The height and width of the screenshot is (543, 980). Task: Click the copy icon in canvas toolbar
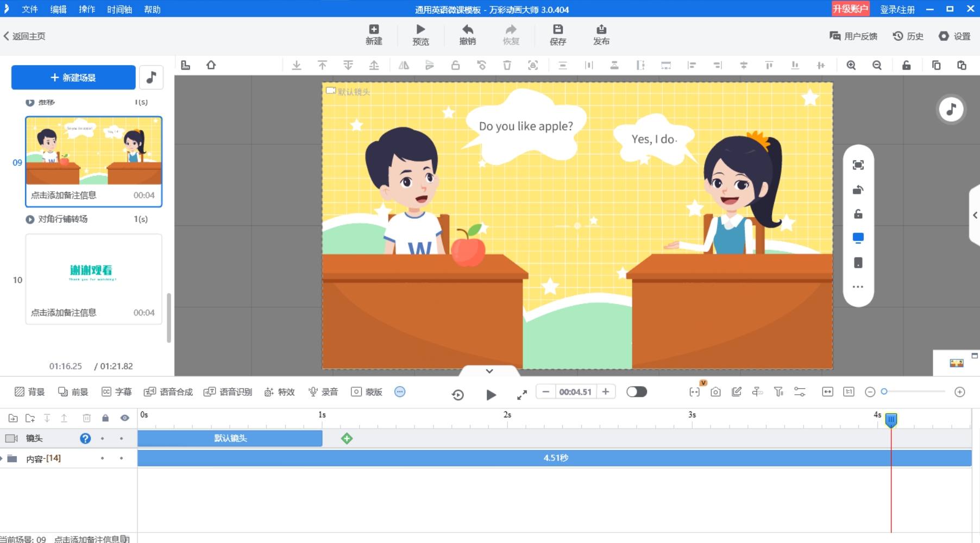click(x=936, y=65)
